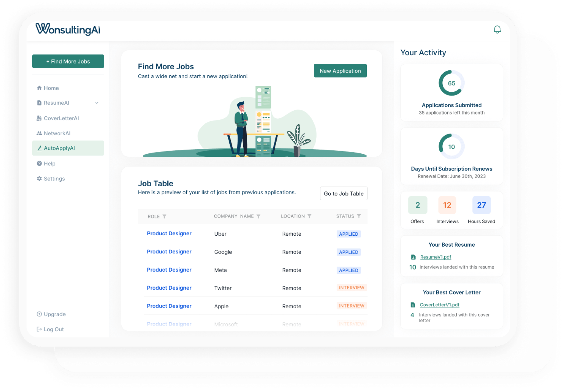Click the Home house icon

pyautogui.click(x=39, y=88)
